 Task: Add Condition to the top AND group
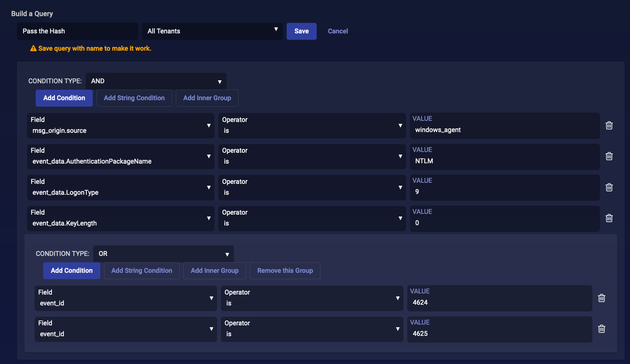coord(64,98)
